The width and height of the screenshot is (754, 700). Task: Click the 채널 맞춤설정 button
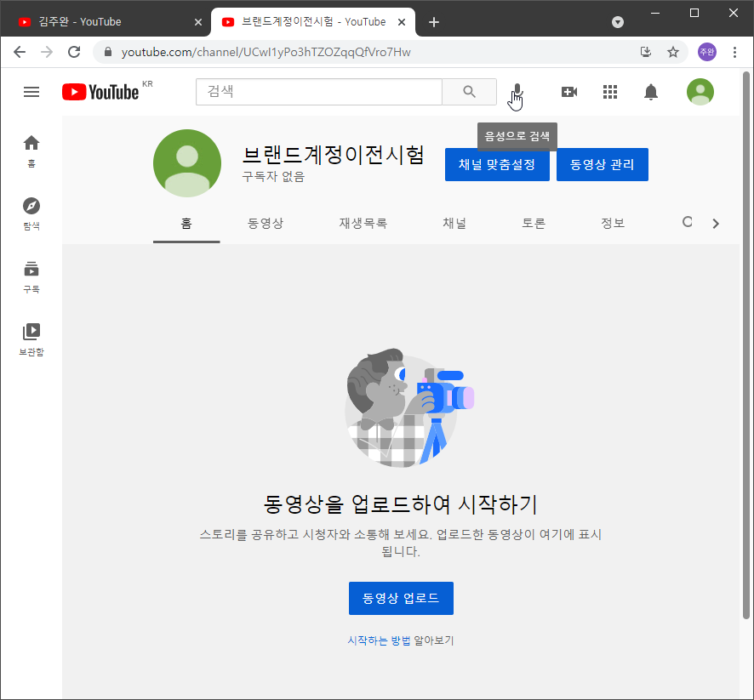point(497,164)
